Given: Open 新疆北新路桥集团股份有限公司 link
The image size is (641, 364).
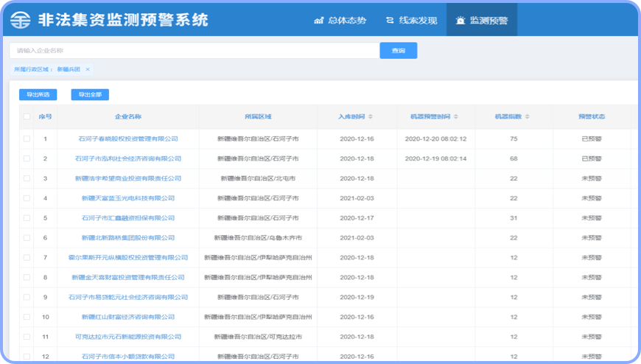Looking at the screenshot, I should click(128, 237).
